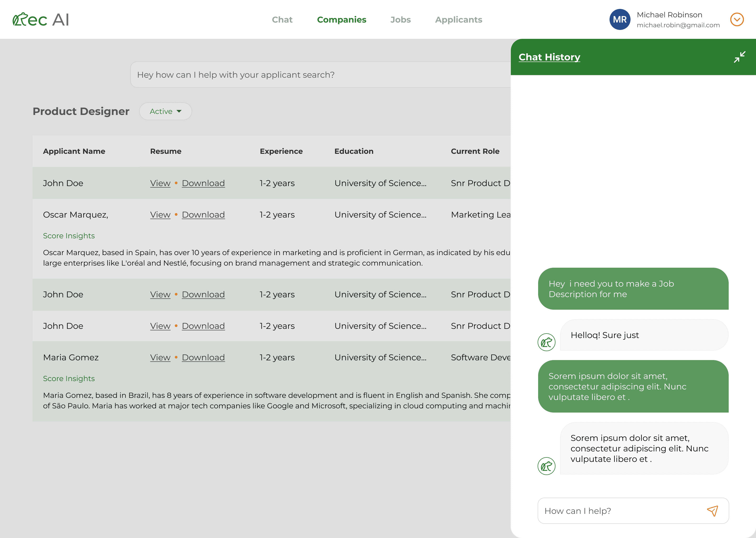Select the Companies navigation tab
The height and width of the screenshot is (538, 756).
pos(342,19)
